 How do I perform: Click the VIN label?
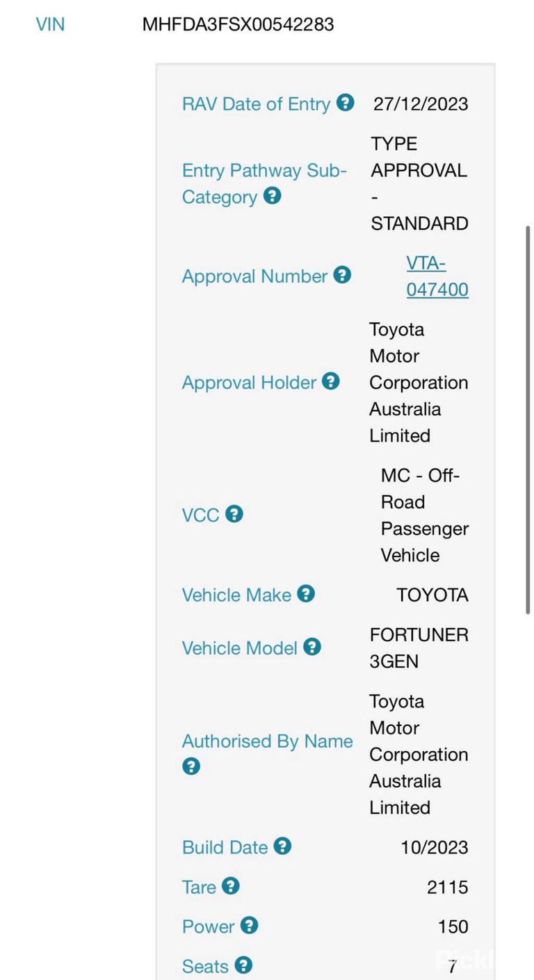tap(50, 24)
